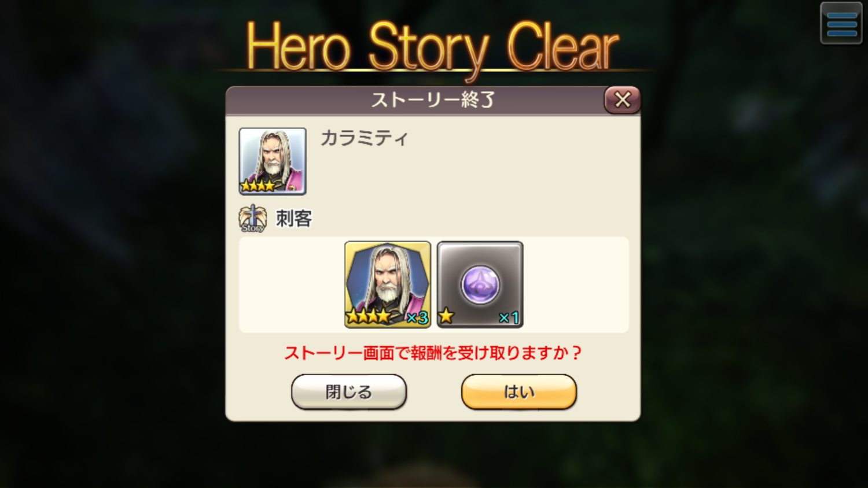Click the カラミティ name text

click(x=365, y=138)
